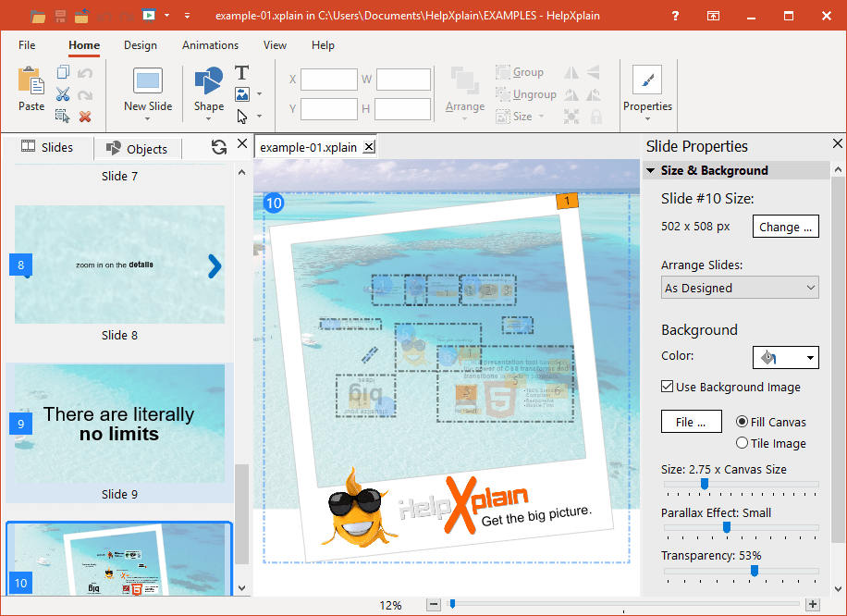847x616 pixels.
Task: Close the Slides side panel
Action: pos(242,143)
